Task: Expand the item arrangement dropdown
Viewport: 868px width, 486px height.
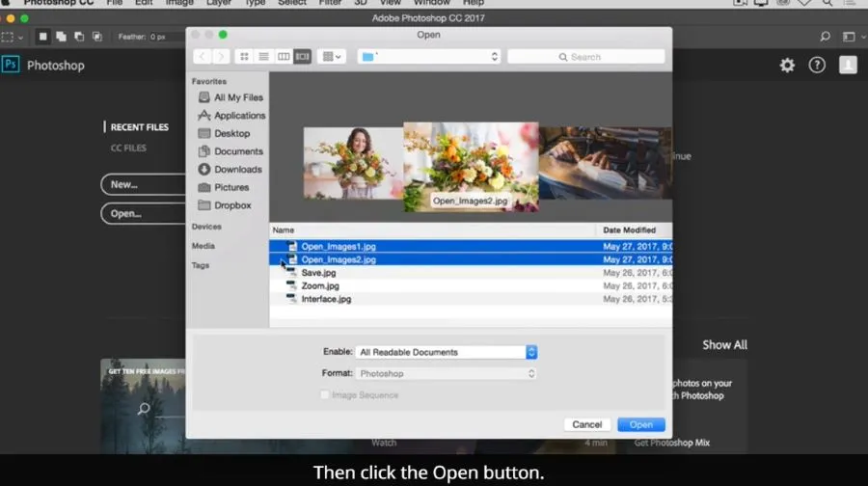Action: tap(331, 57)
